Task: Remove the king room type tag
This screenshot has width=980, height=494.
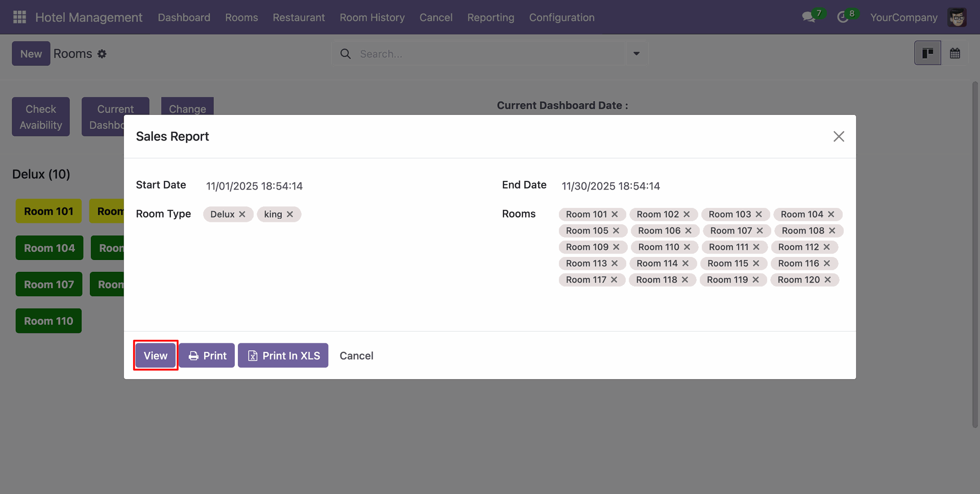Action: (290, 215)
